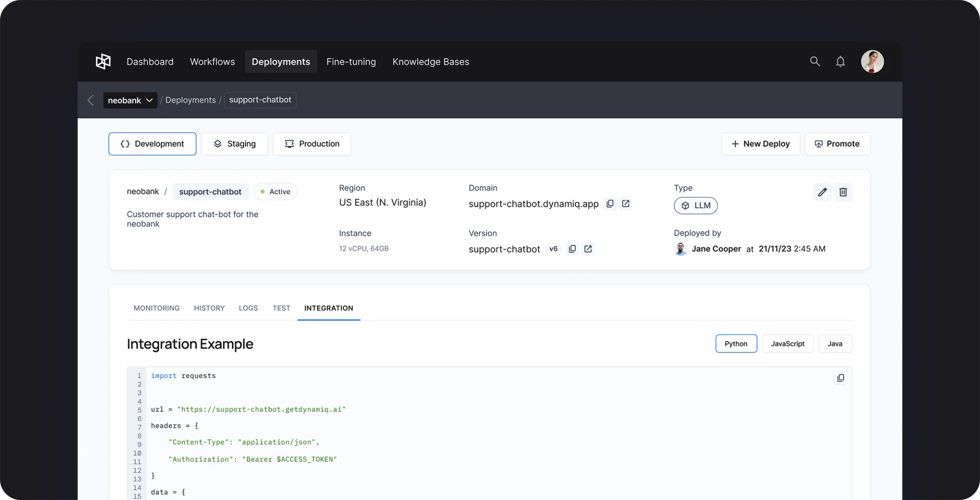Open the domain in a new tab

[x=626, y=204]
